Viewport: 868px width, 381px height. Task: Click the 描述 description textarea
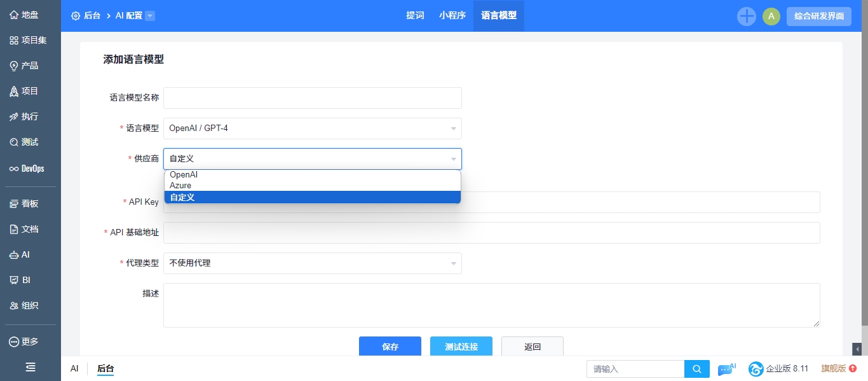492,305
